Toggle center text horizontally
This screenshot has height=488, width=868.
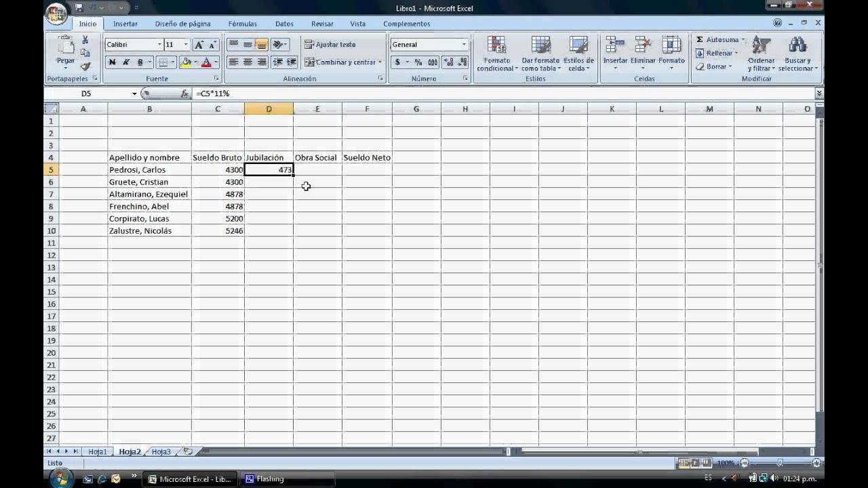tap(248, 62)
